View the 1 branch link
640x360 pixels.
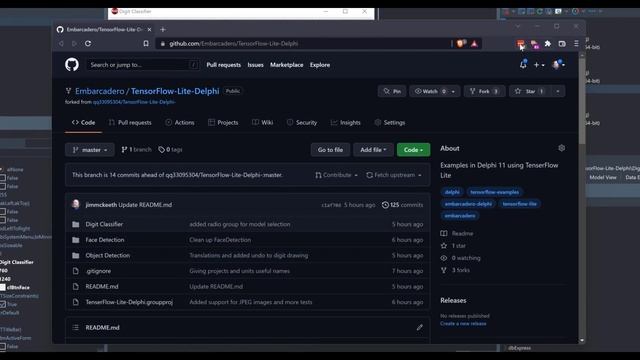click(x=136, y=150)
